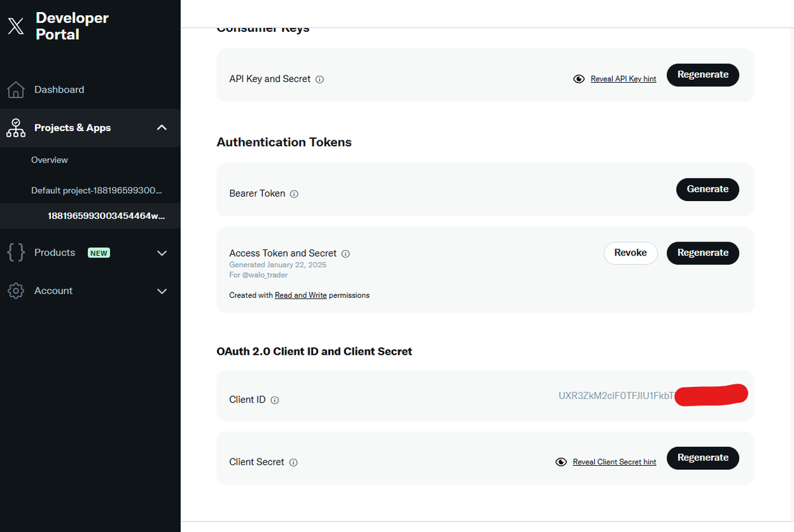Click the Developer Portal title text

72,26
